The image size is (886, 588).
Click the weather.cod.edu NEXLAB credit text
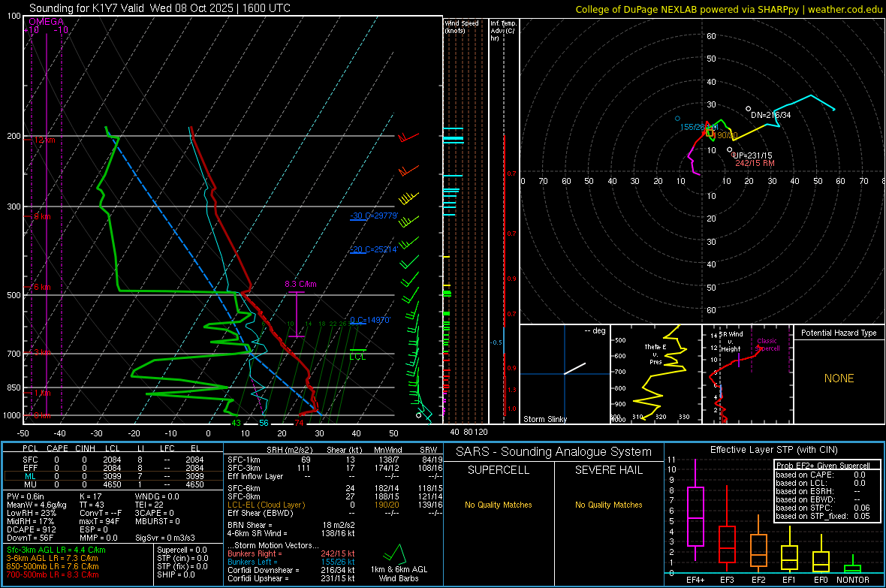[x=729, y=9]
